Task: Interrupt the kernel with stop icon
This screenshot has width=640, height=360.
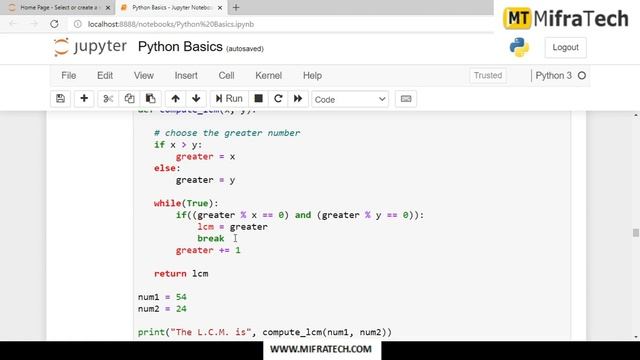Action: (x=258, y=99)
